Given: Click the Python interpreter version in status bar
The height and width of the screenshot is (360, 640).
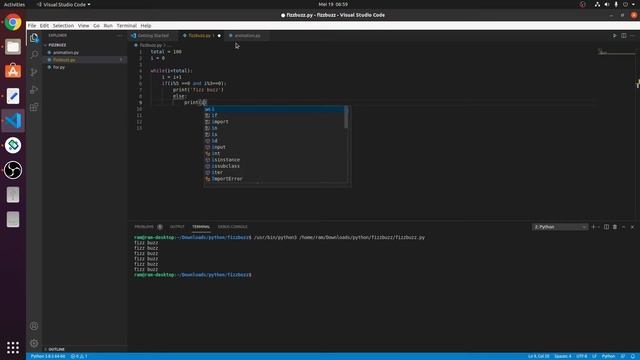Looking at the screenshot, I should [48, 356].
